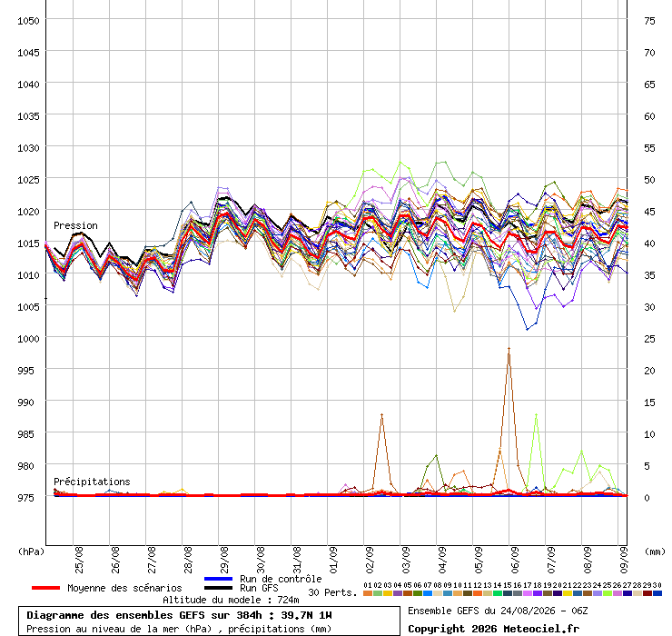Viewport: 672px width, 636px height.
Task: Click the rust-brown swatch for perturbation 05
Action: pyautogui.click(x=408, y=593)
